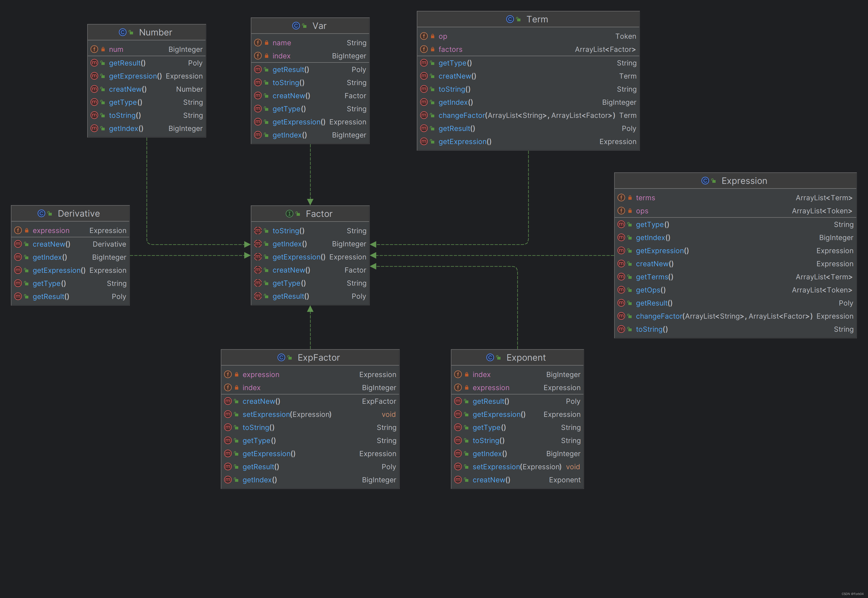Select the Number class title
Viewport: 868px width, 598px height.
[x=155, y=32]
